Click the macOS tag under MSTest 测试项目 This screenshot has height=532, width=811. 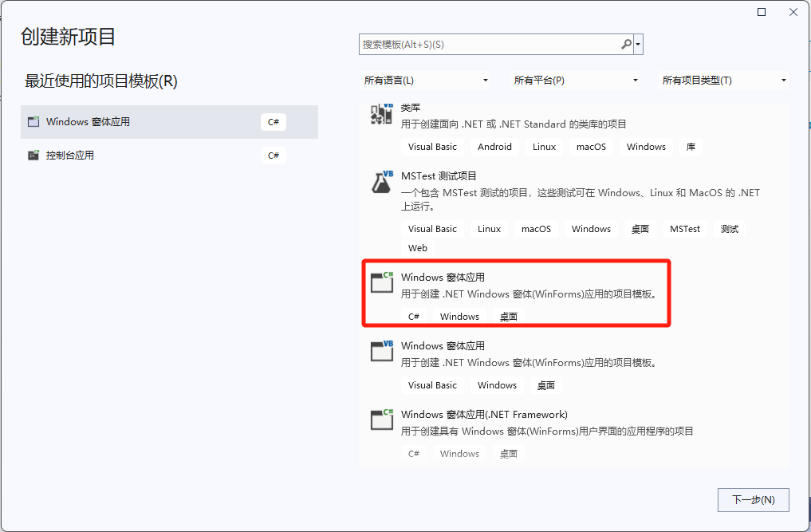(537, 229)
